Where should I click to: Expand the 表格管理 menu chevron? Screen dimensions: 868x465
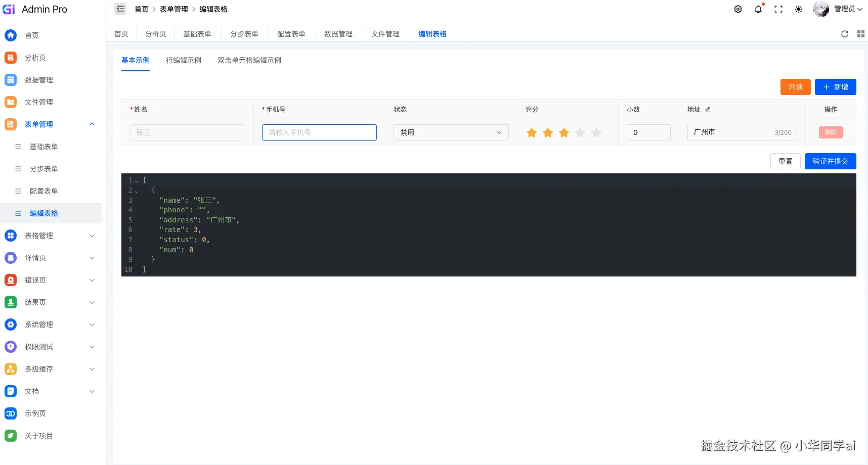pos(92,236)
